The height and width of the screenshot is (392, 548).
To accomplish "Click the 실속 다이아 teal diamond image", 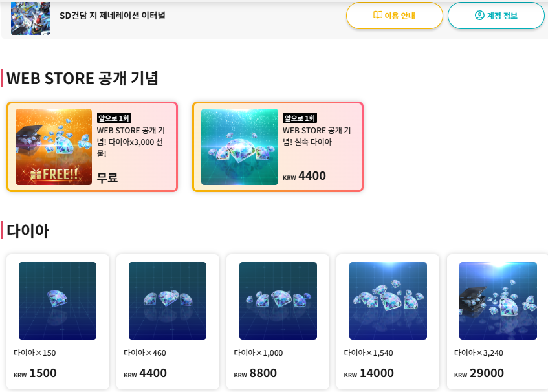I will pyautogui.click(x=239, y=147).
